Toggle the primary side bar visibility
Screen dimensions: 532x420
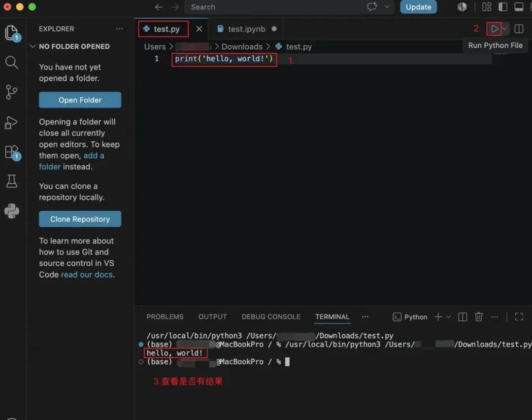point(503,7)
